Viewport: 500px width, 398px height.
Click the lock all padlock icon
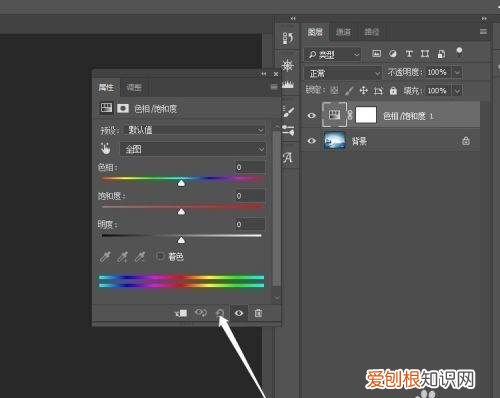coord(393,90)
